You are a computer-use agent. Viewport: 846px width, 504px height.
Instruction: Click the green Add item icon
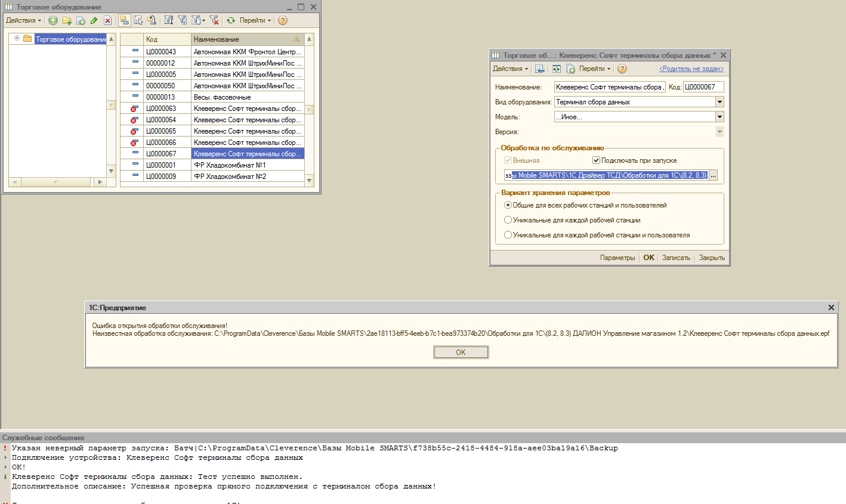[53, 20]
